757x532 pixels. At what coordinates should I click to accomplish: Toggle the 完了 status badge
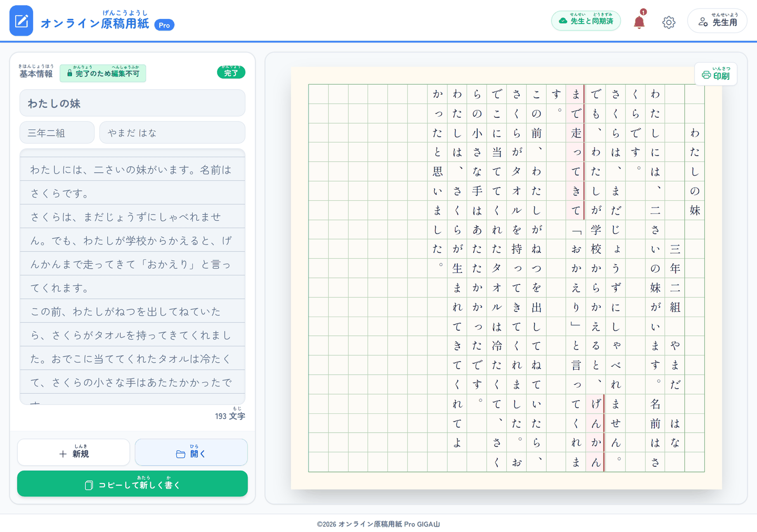(x=231, y=73)
